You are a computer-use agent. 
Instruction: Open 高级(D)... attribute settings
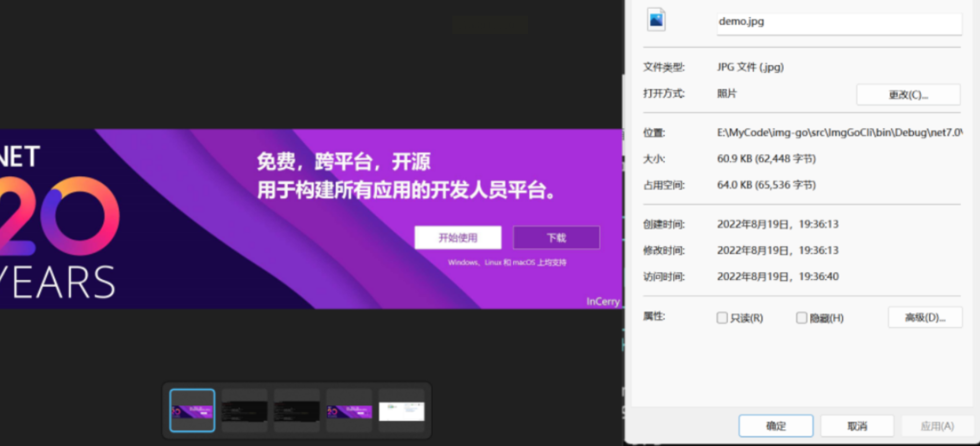click(925, 317)
